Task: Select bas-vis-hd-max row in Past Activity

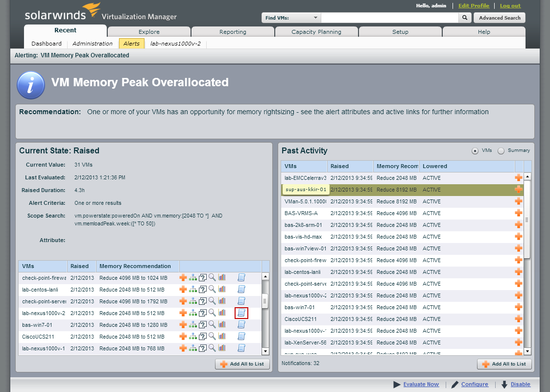Action: (402, 237)
